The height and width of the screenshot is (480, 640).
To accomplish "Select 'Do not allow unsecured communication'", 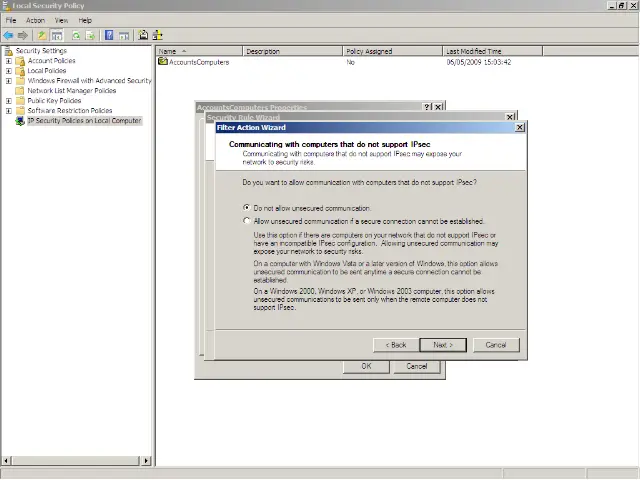I will click(x=248, y=208).
